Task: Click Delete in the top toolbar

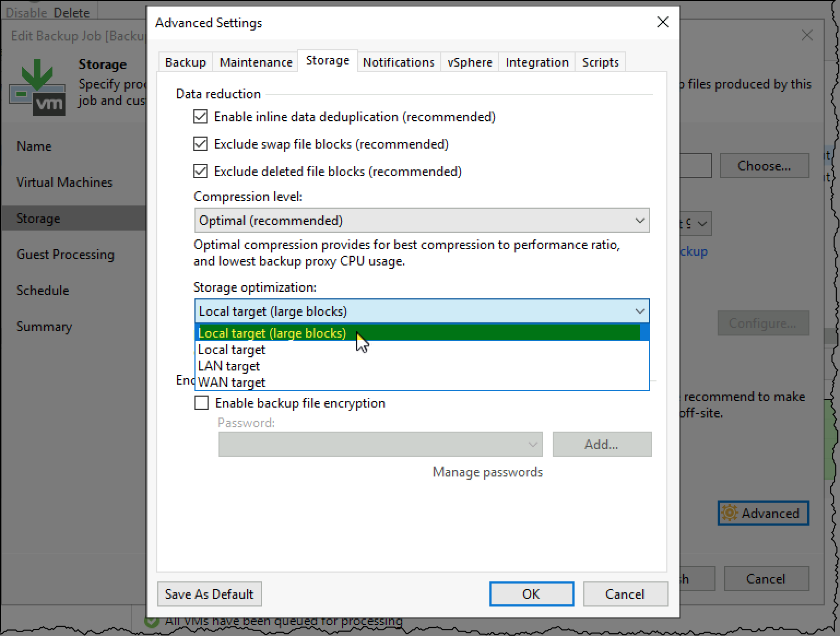Action: [x=72, y=13]
